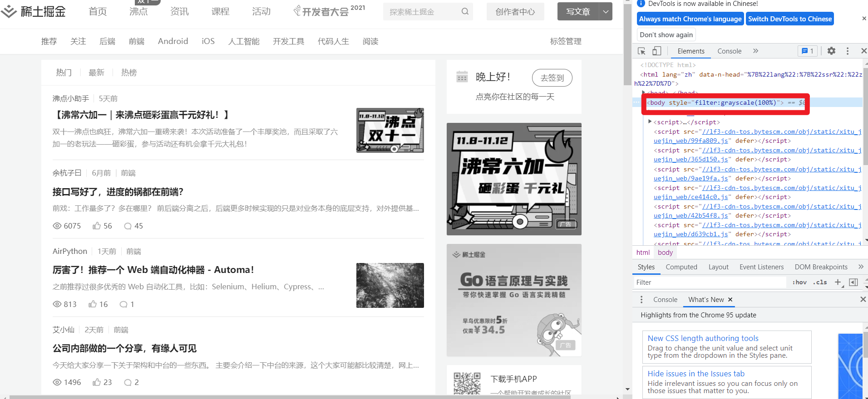Screen dimensions: 868x399
Task: Toggle computed styles sidebar icon
Action: pos(853,282)
